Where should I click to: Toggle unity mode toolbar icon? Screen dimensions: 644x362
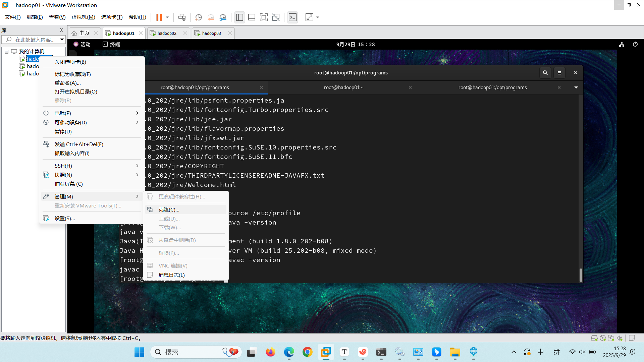tap(276, 17)
